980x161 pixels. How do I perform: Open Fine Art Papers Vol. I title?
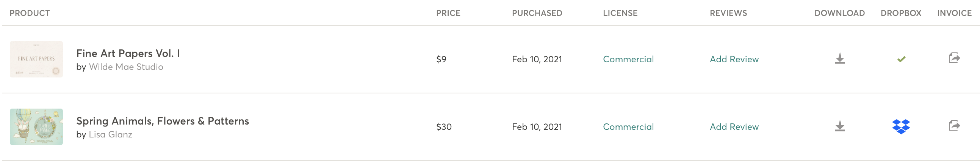pyautogui.click(x=128, y=54)
